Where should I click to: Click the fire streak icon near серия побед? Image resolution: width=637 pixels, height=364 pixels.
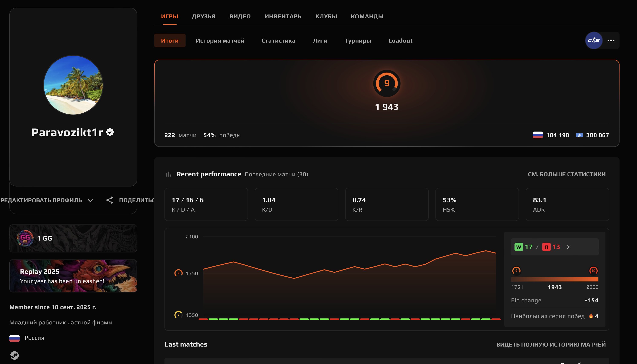tap(591, 316)
